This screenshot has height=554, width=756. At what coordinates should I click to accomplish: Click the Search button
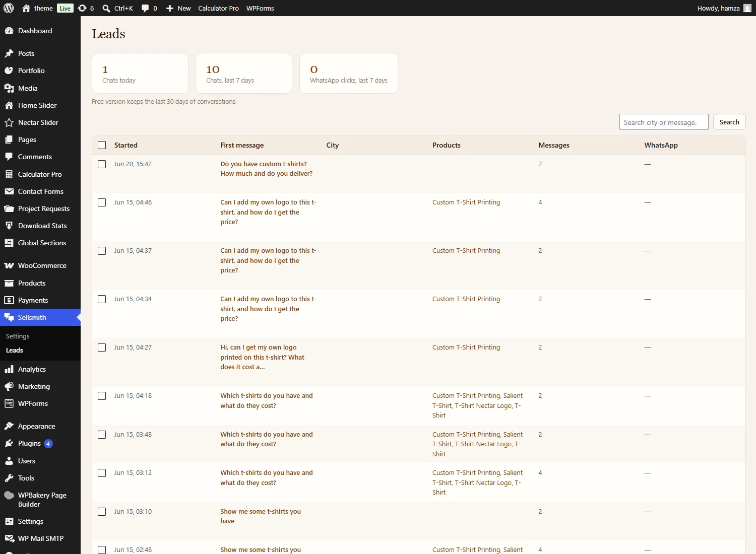click(x=729, y=122)
